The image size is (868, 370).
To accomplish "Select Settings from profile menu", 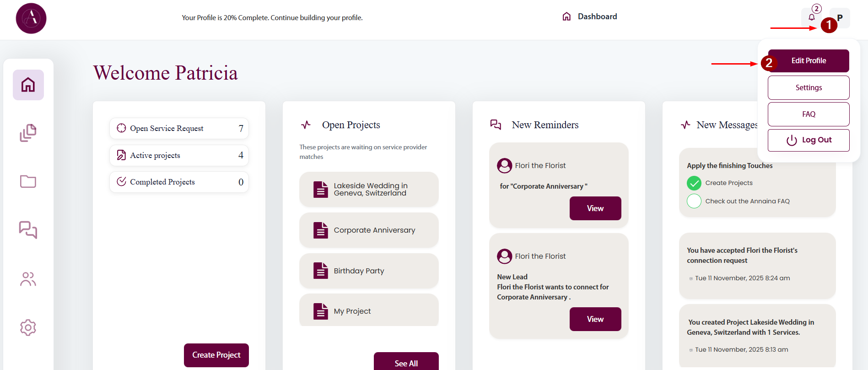I will 808,87.
